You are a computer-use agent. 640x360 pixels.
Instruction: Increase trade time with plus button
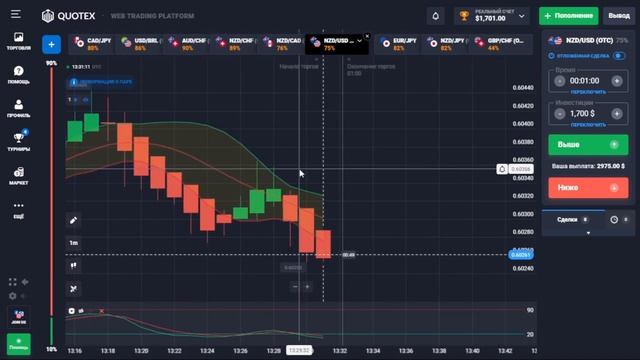coord(617,81)
